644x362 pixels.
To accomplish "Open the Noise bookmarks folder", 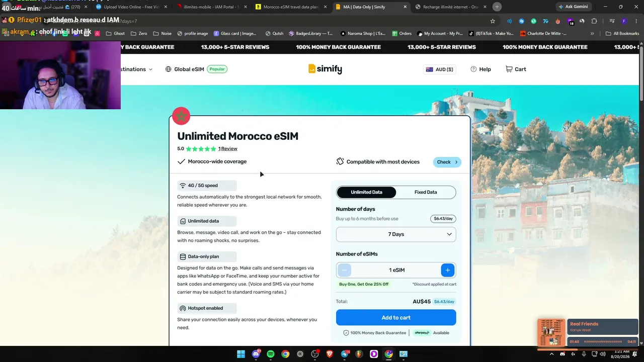I will tap(162, 34).
